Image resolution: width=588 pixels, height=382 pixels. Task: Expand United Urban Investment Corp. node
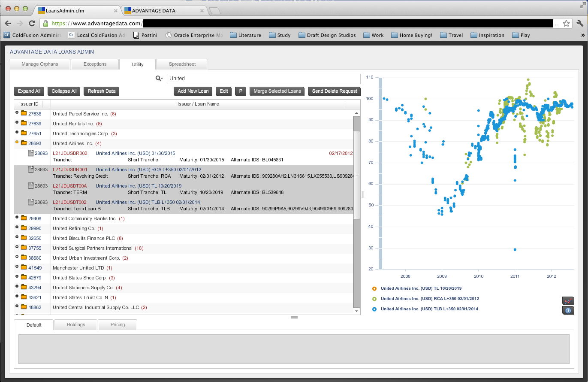pos(17,257)
